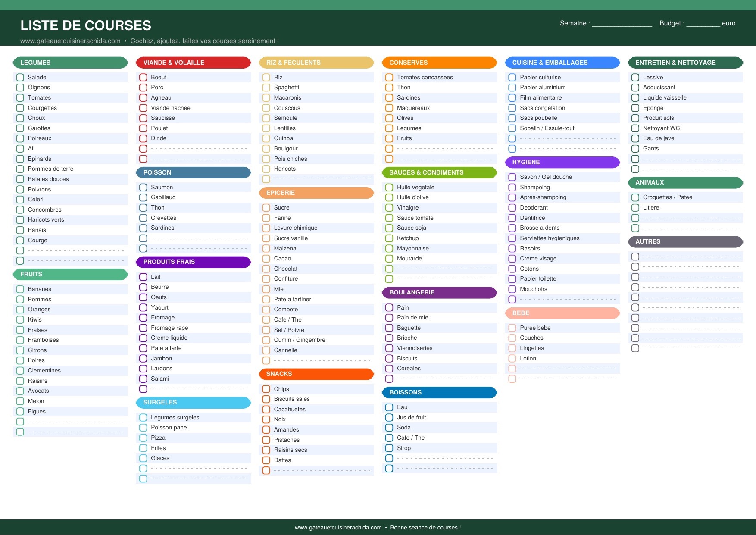
Task: Tick the Shampoing checkbox under Hygiene
Action: point(512,188)
